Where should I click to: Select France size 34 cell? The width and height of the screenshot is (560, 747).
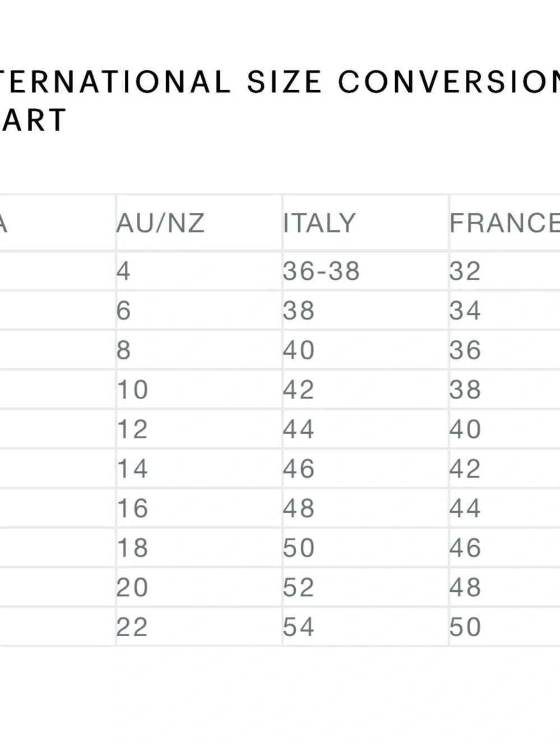coord(505,310)
